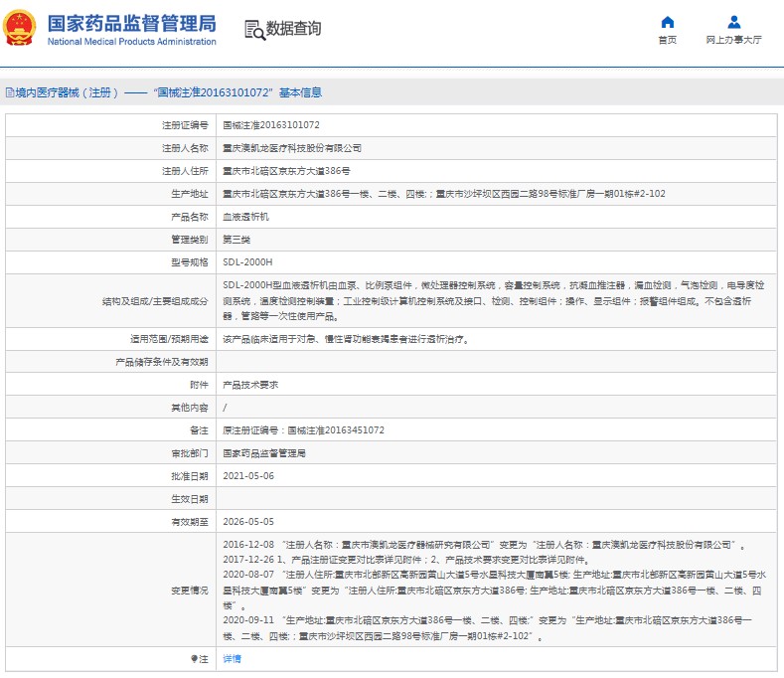Select attachment text 产品技术要求
Image resolution: width=784 pixels, height=678 pixels.
[250, 385]
